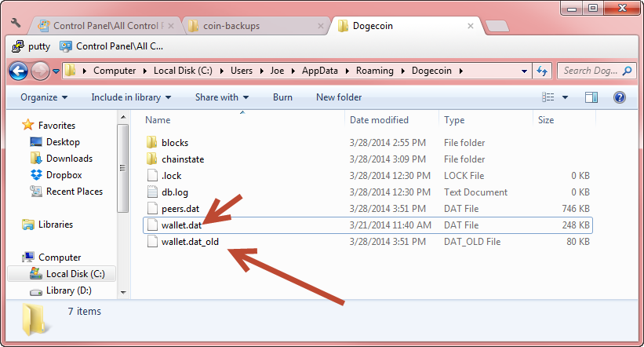This screenshot has width=644, height=347.
Task: Expand the arrow after Dogecoin in breadcrumb
Action: point(460,71)
